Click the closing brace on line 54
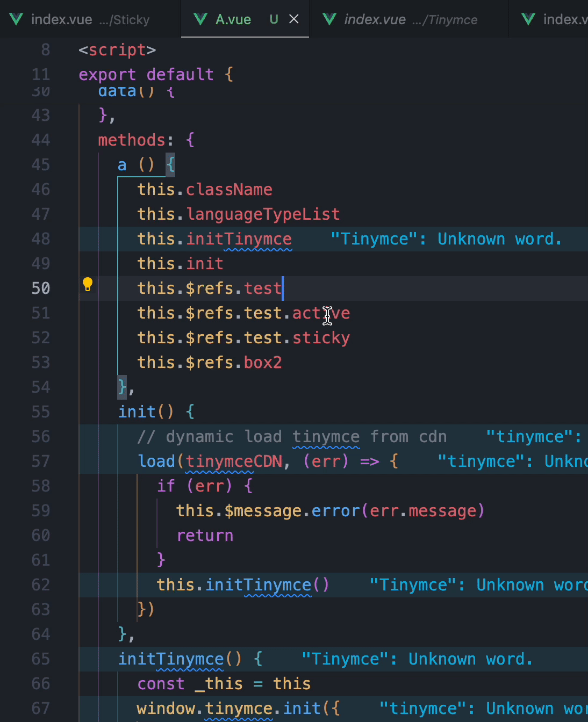 122,387
